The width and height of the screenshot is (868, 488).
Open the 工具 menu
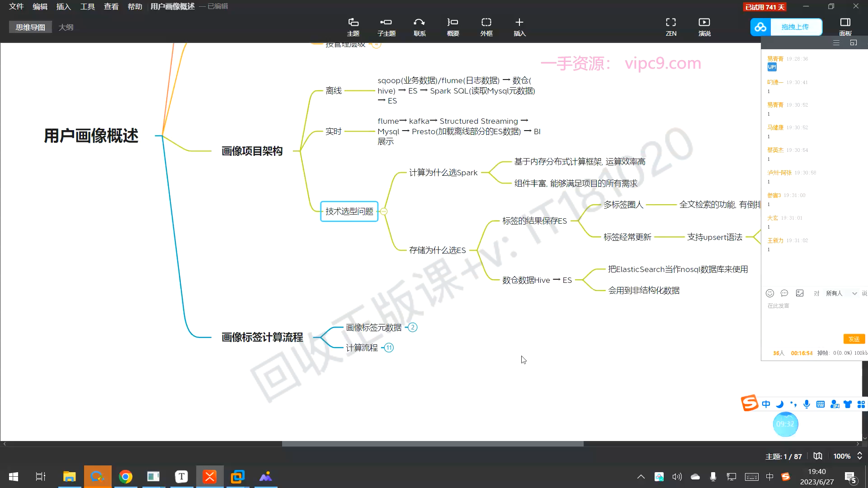coord(87,6)
